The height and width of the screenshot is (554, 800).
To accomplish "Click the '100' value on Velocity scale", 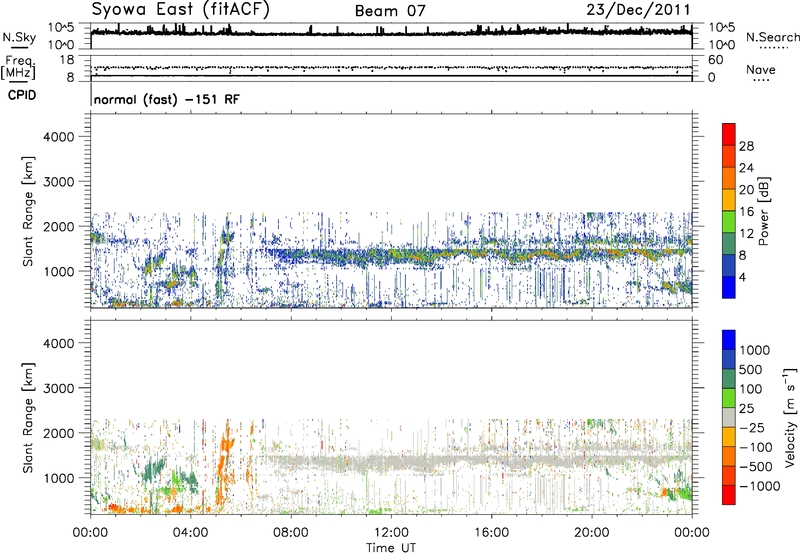I will tap(751, 389).
